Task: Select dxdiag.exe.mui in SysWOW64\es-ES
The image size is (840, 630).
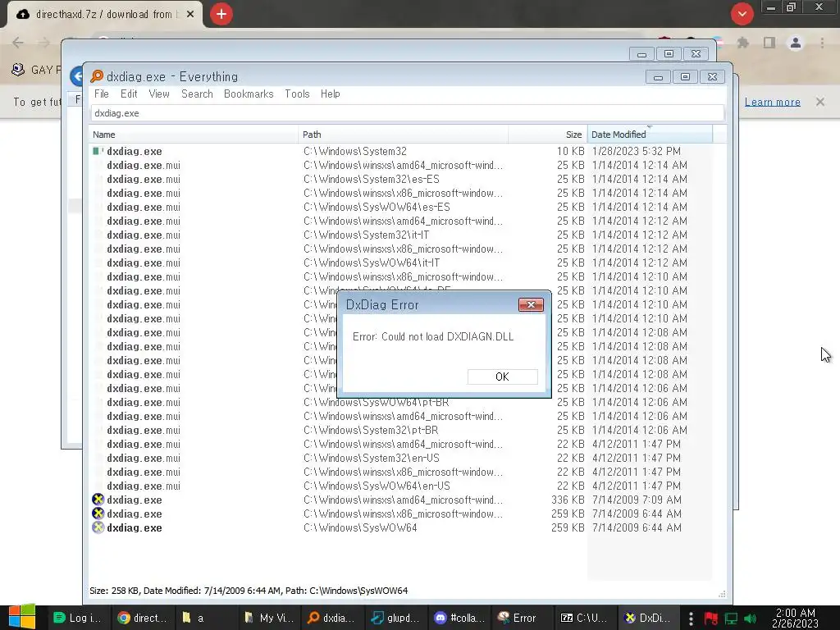Action: (143, 207)
